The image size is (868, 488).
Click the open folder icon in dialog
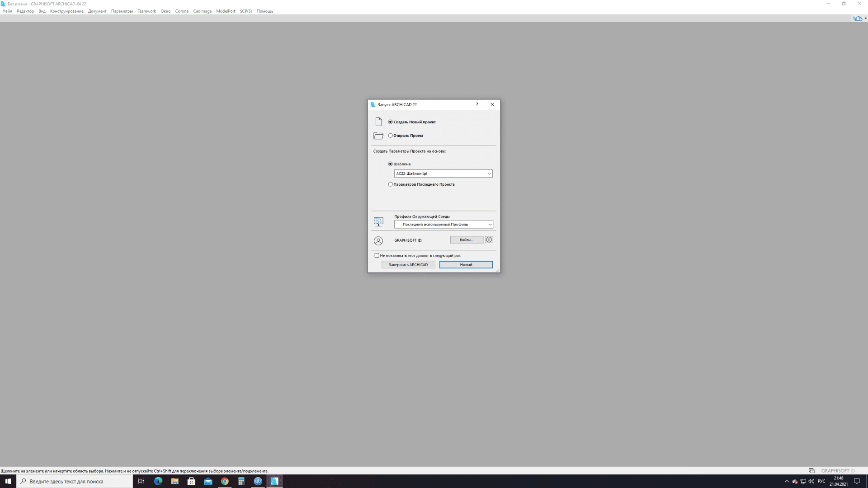pyautogui.click(x=378, y=136)
